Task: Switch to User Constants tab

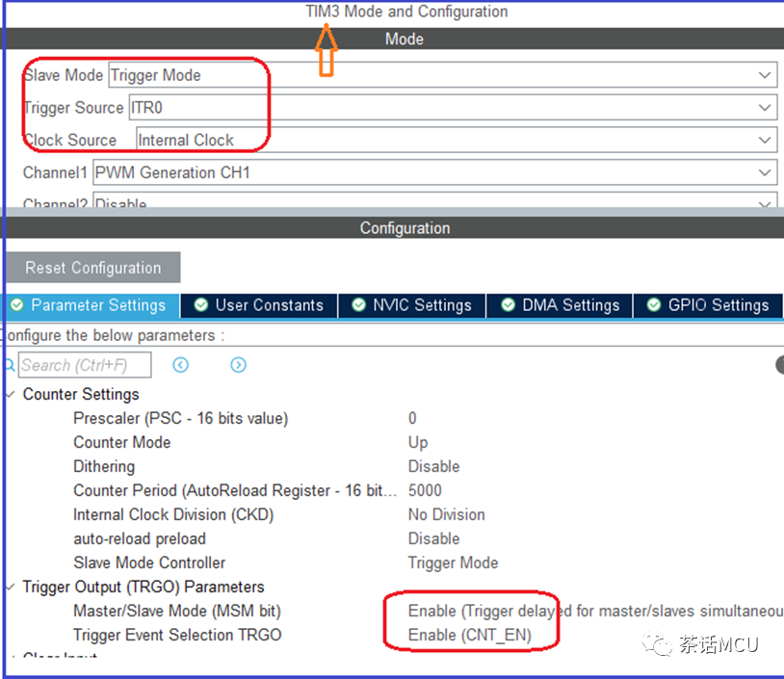Action: 259,305
